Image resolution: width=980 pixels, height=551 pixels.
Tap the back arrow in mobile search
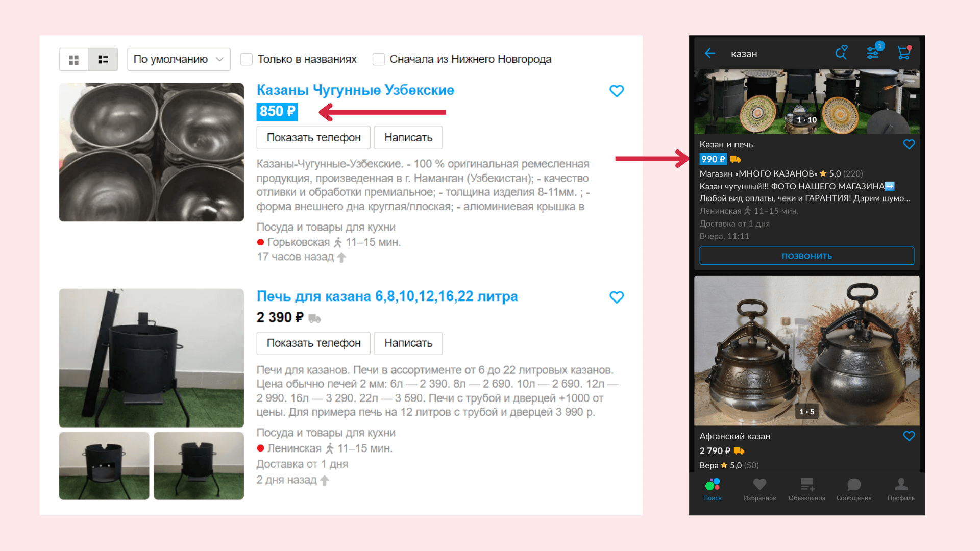pyautogui.click(x=710, y=53)
